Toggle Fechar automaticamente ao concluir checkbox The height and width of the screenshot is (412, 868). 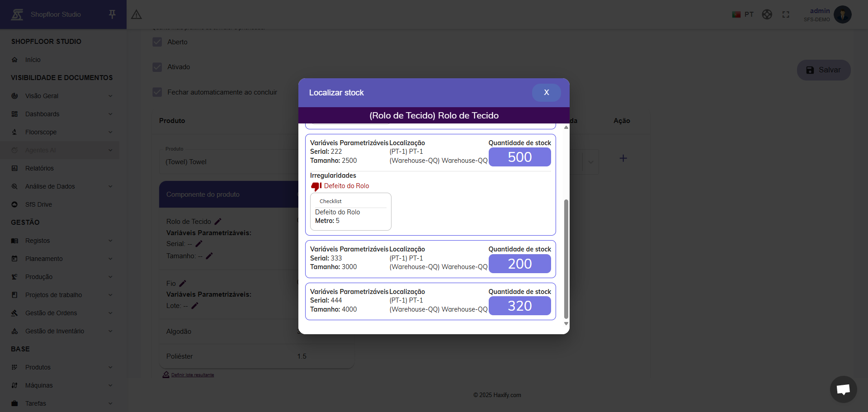pos(157,92)
